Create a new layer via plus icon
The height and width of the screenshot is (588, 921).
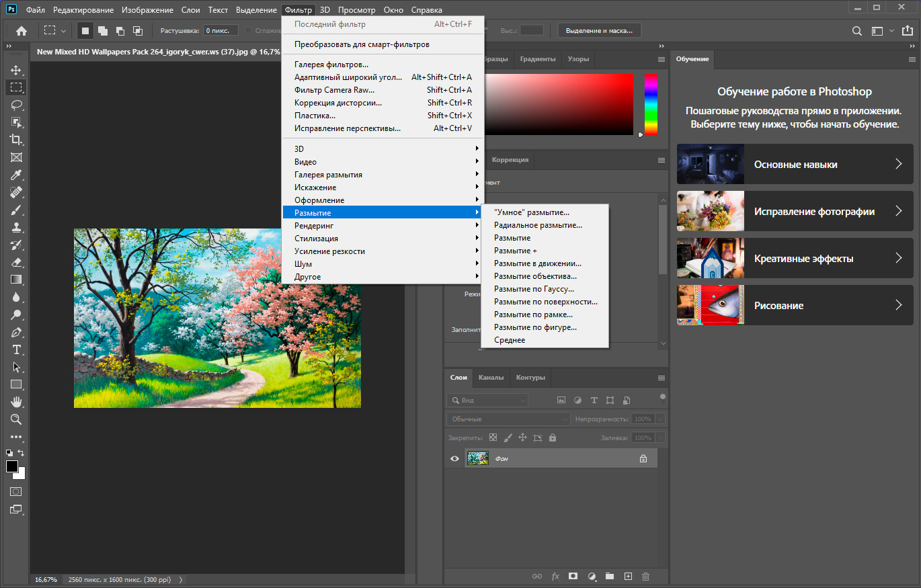pyautogui.click(x=628, y=576)
